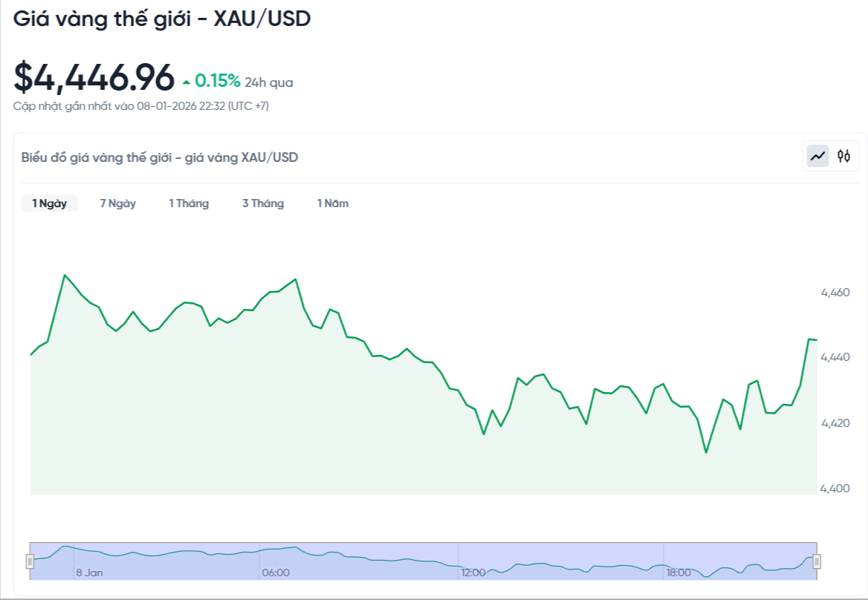Click the 12:00 marker in the navigator
Viewport: 868px width, 600px height.
pyautogui.click(x=473, y=573)
